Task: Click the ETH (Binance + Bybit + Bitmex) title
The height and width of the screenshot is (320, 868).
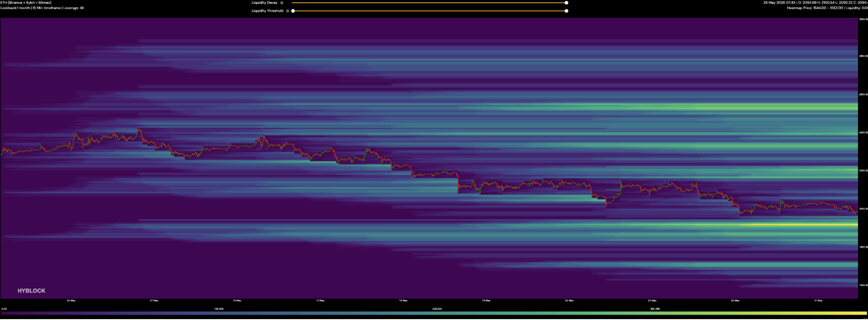Action: [x=26, y=3]
